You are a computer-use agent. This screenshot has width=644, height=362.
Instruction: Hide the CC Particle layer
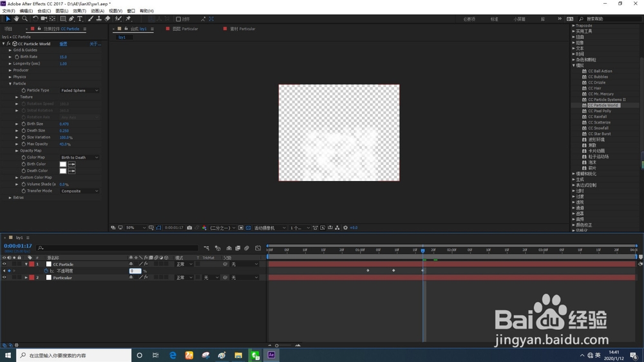(x=5, y=264)
